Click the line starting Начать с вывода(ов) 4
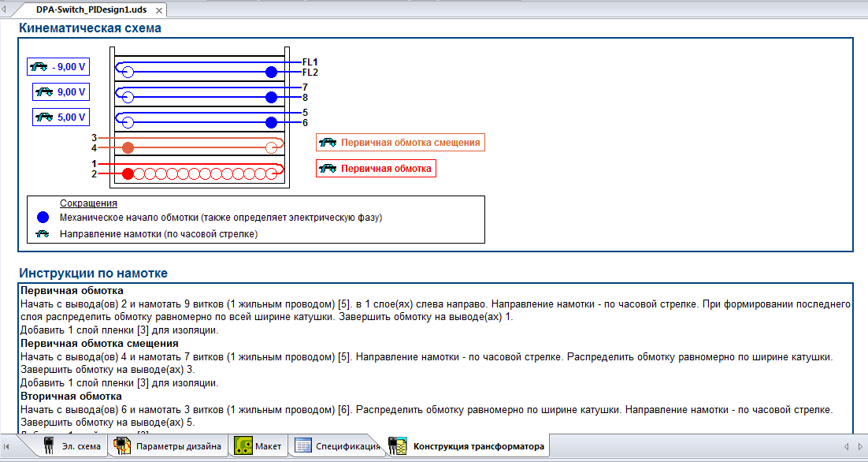Viewport: 868px width, 462px height. [x=426, y=357]
